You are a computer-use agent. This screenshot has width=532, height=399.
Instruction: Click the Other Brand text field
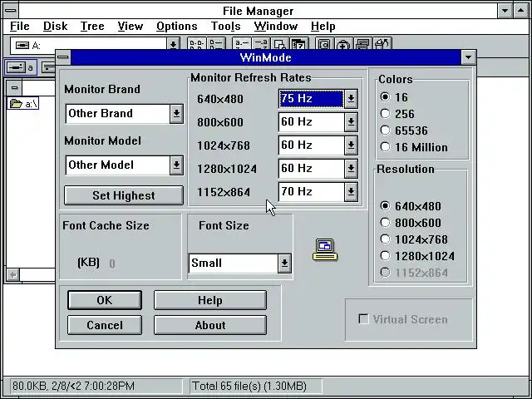118,113
